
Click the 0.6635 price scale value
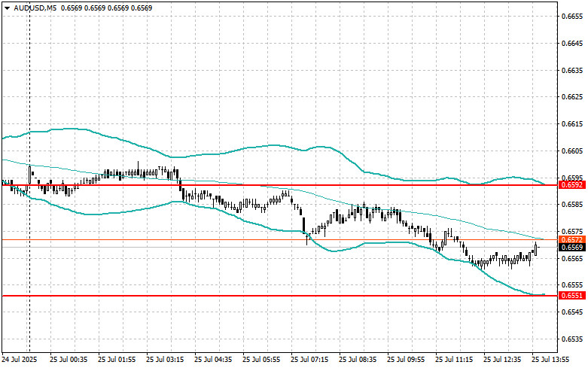coord(572,70)
